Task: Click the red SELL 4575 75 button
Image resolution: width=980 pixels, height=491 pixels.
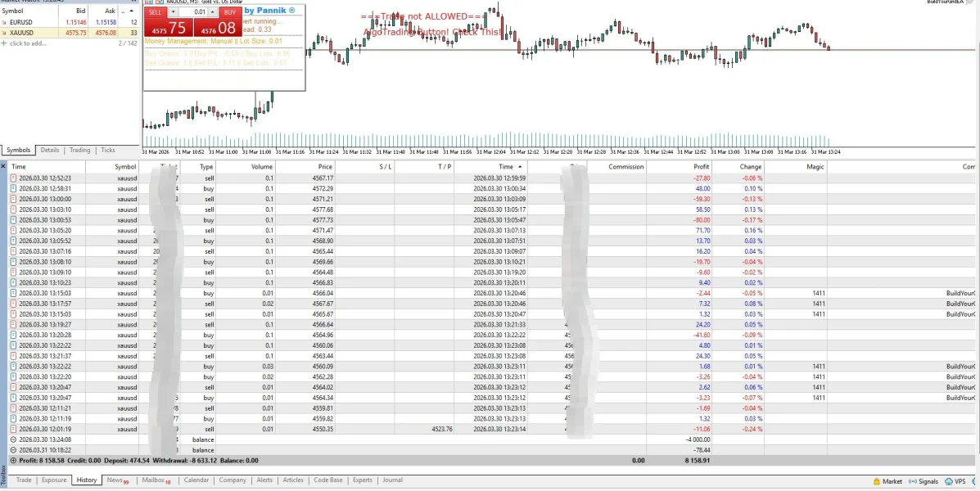Action: 169,27
